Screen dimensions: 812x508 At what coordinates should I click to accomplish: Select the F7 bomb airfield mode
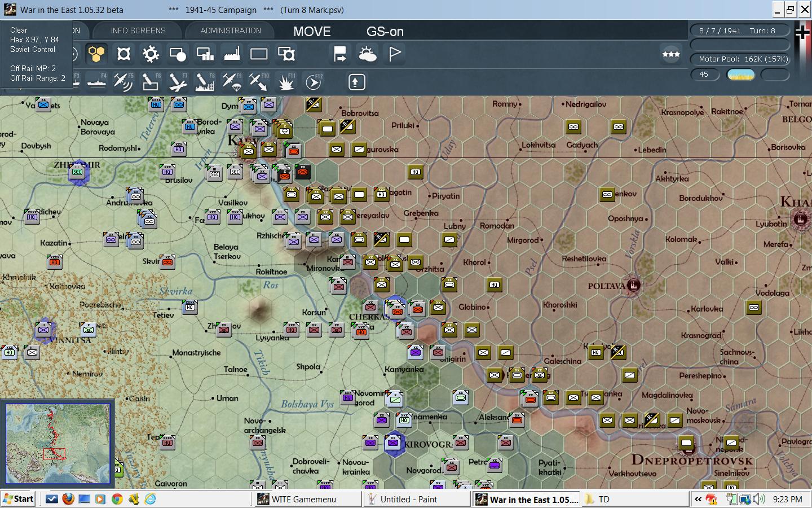[178, 82]
